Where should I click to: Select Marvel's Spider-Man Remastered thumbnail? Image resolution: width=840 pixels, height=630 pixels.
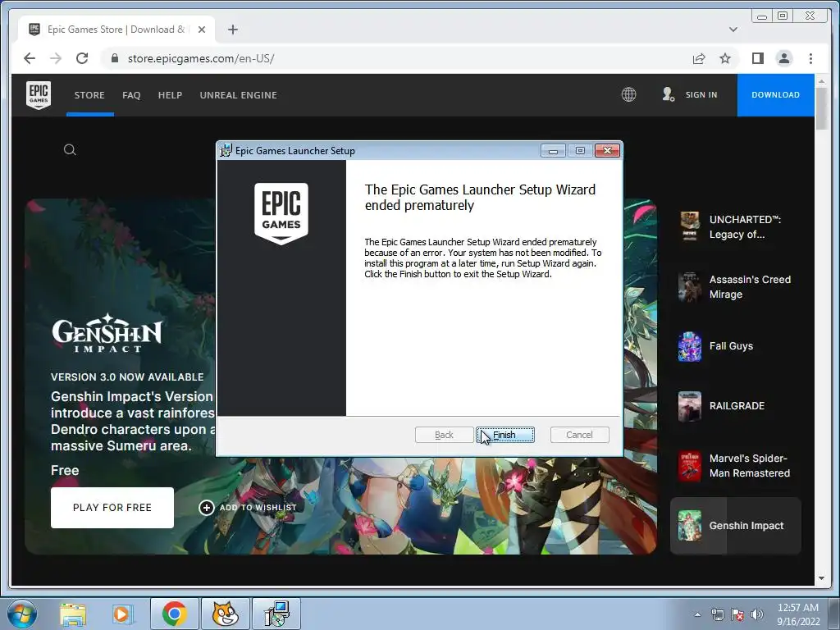click(x=689, y=466)
